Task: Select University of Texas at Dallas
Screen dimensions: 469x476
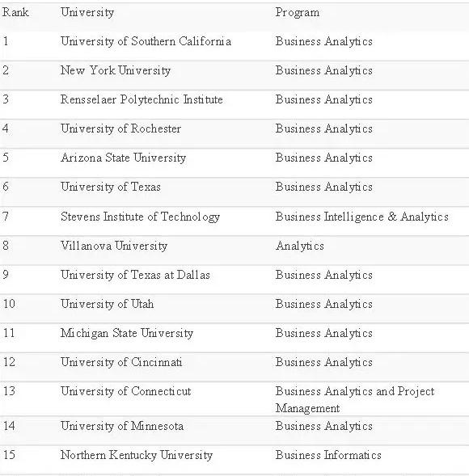Action: point(135,275)
